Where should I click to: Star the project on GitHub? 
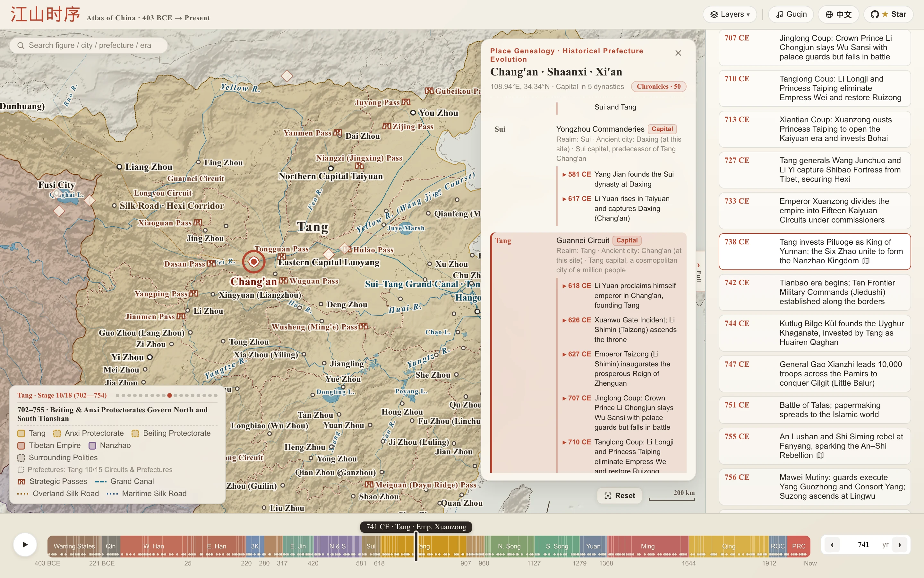pyautogui.click(x=888, y=14)
